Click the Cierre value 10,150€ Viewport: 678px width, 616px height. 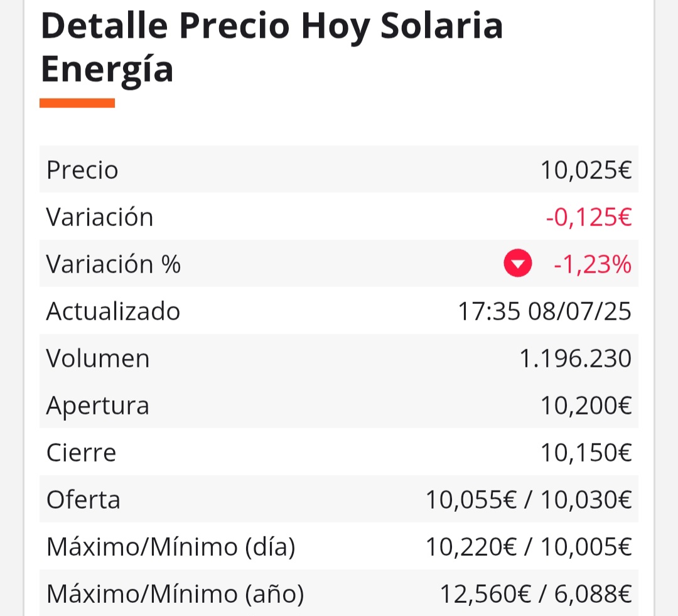(x=586, y=453)
